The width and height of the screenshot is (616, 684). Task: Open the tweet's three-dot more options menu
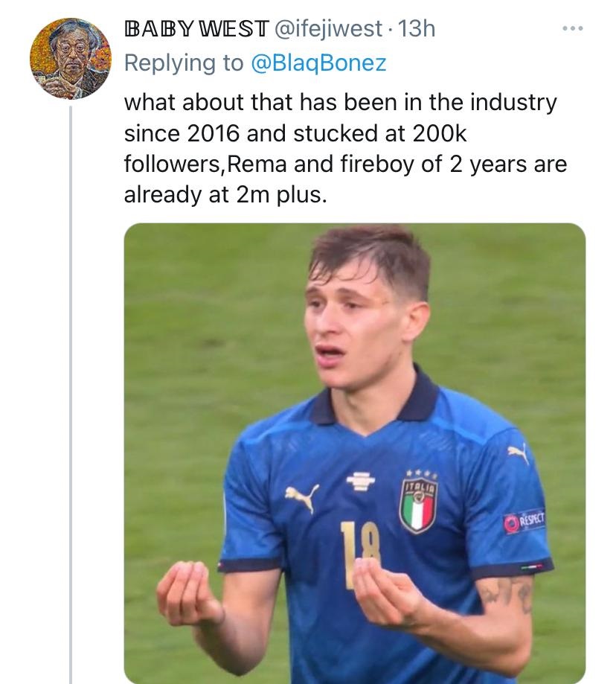tap(572, 30)
